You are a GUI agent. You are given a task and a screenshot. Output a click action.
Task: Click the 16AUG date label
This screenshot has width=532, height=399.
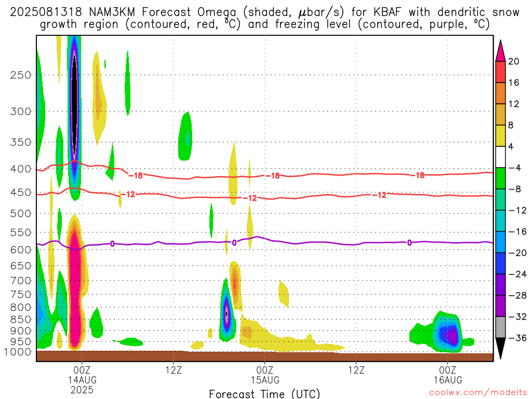click(448, 380)
